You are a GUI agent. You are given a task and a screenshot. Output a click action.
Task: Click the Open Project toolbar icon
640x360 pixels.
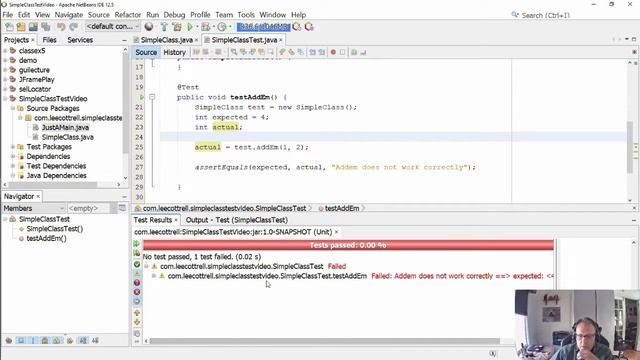[33, 27]
